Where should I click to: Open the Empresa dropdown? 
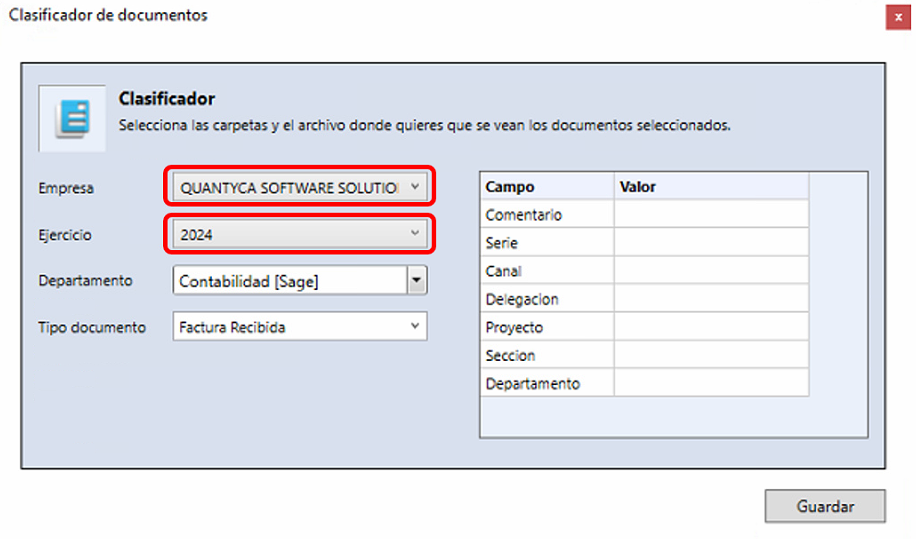coord(300,187)
